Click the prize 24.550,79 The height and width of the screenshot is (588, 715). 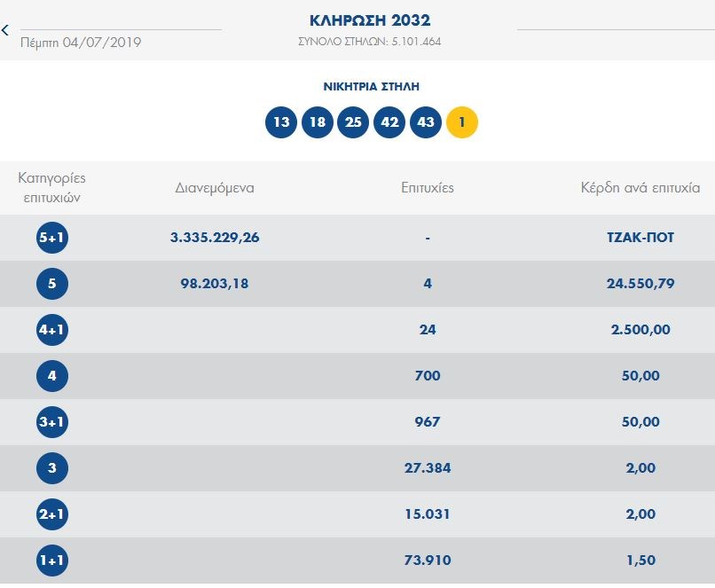coord(640,284)
